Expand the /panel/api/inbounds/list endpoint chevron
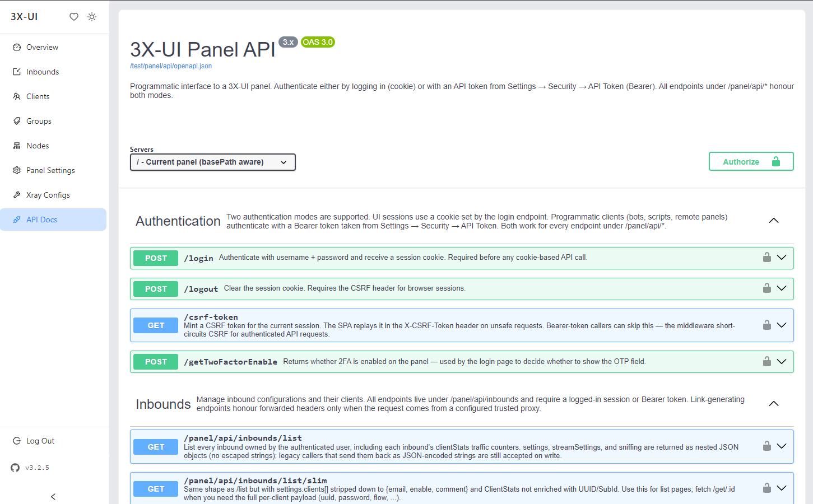813x504 pixels. click(782, 446)
